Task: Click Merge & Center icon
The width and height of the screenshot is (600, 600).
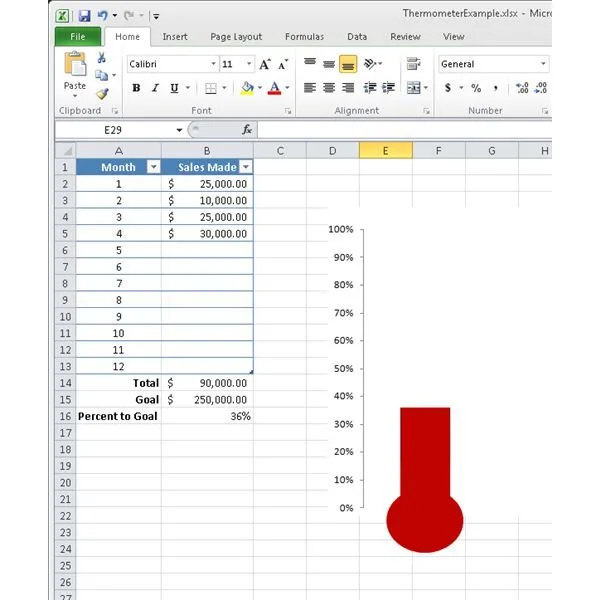Action: (x=414, y=88)
